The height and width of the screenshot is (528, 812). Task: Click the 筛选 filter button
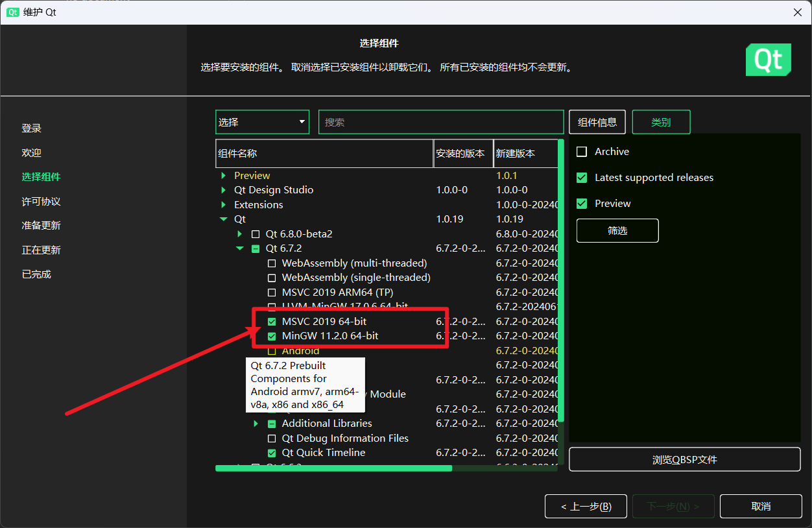(617, 231)
